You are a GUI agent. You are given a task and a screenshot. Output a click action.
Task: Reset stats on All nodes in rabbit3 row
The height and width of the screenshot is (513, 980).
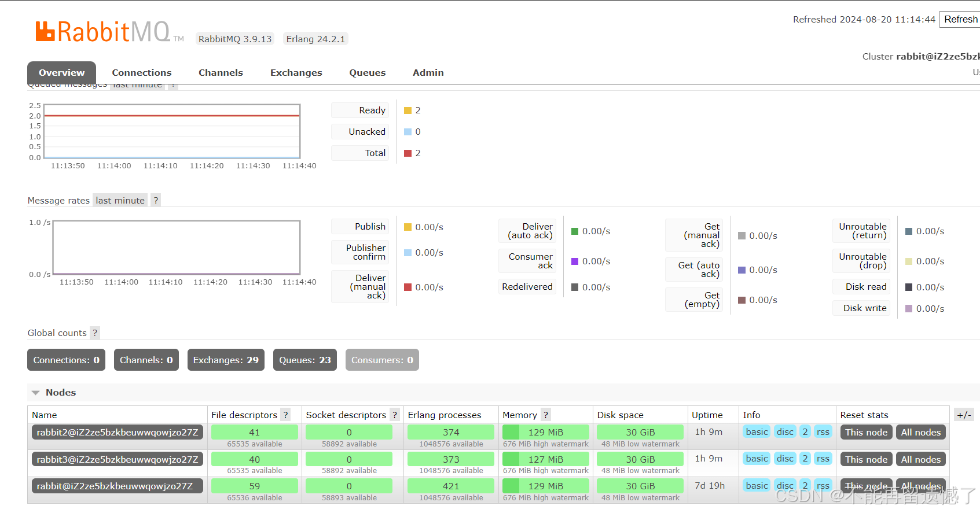[x=921, y=459]
